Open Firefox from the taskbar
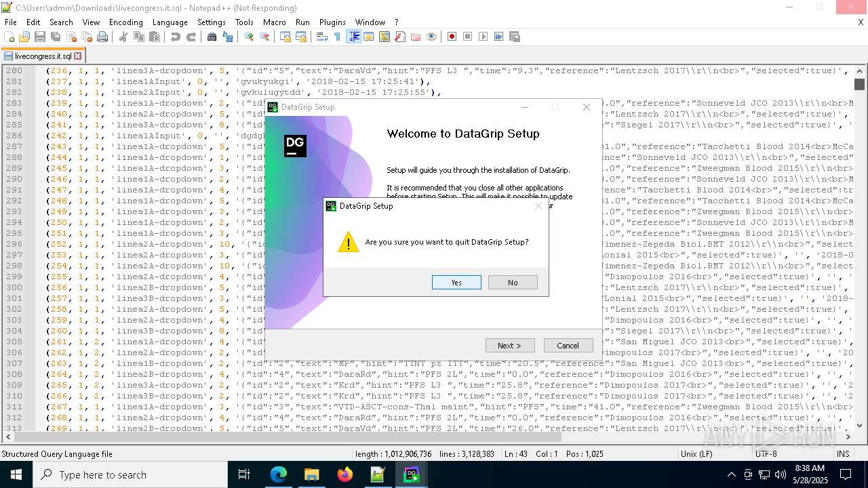 click(344, 474)
